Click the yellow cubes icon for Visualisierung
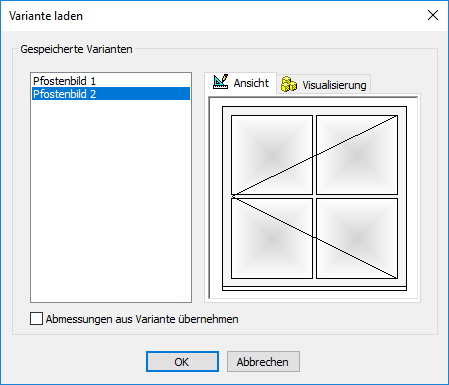The width and height of the screenshot is (449, 385). [x=289, y=84]
